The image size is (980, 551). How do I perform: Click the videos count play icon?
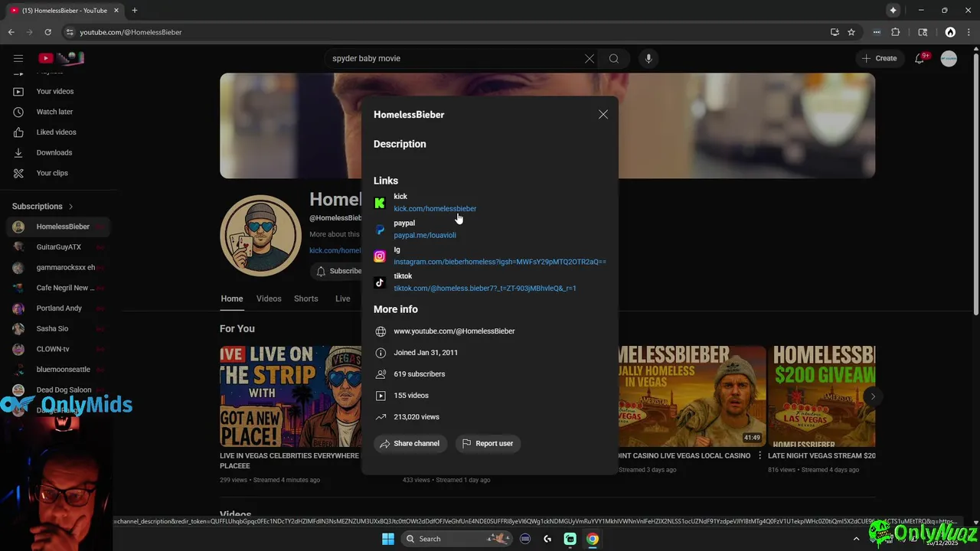point(381,396)
